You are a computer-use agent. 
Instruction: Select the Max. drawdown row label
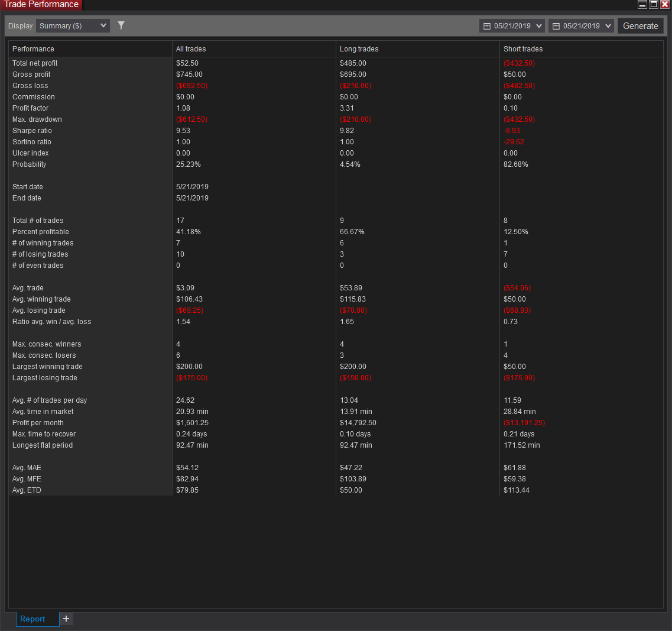pyautogui.click(x=37, y=119)
